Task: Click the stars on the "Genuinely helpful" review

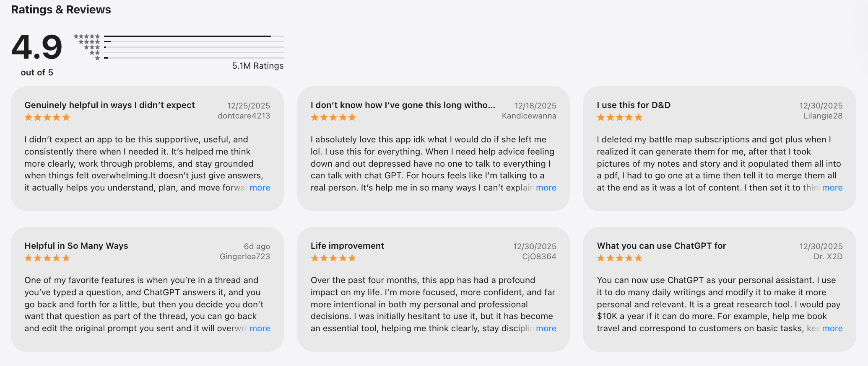Action: pyautogui.click(x=47, y=117)
